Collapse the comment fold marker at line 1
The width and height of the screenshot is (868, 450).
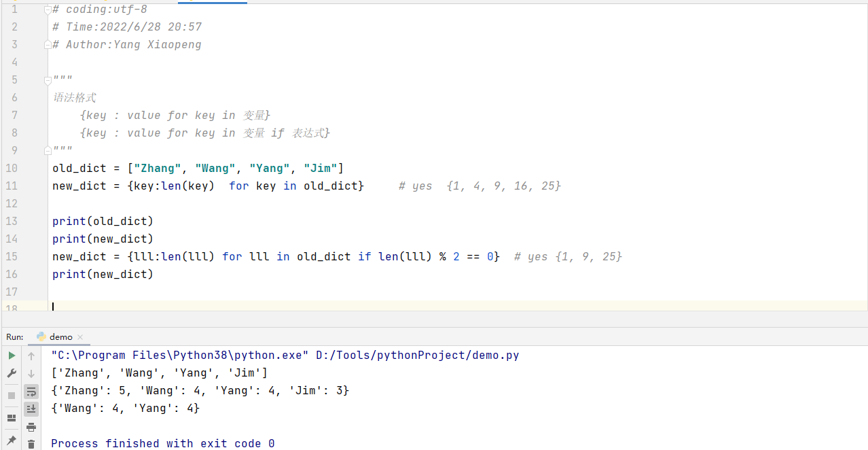(48, 10)
